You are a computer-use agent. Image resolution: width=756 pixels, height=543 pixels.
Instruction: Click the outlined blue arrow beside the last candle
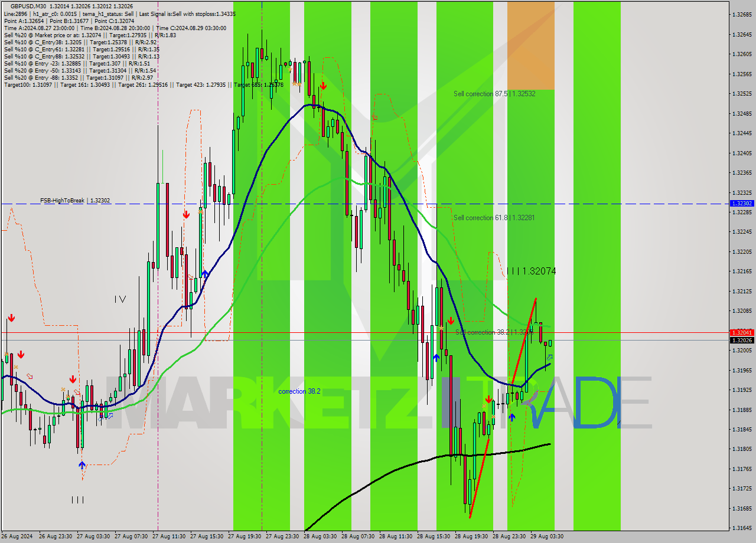(x=549, y=358)
